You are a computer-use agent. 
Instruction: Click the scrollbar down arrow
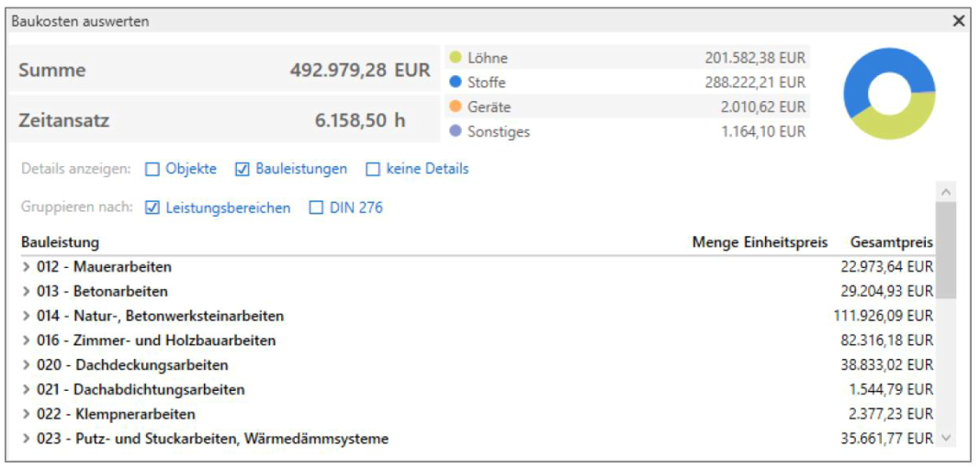click(x=947, y=438)
